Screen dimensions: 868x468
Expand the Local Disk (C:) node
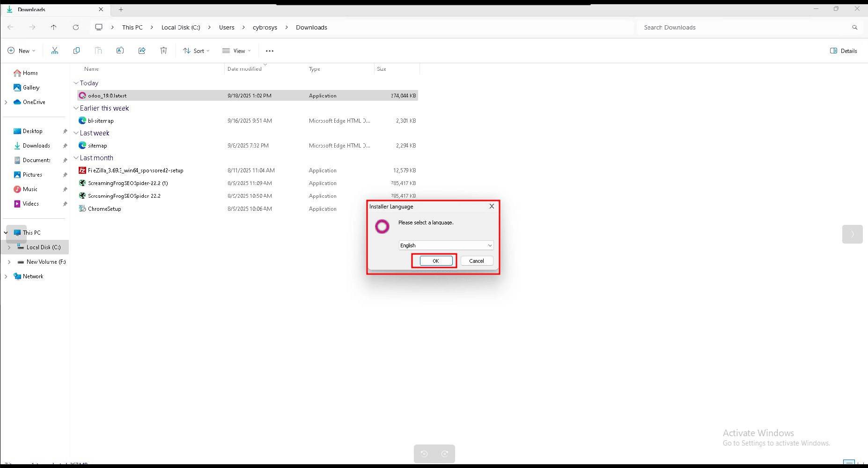[9, 247]
